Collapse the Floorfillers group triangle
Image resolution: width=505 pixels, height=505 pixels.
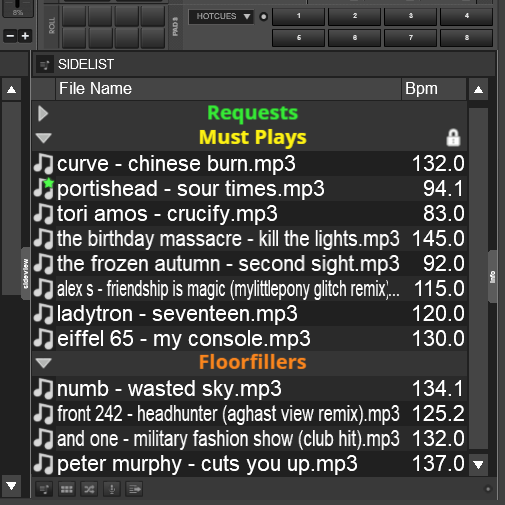click(x=43, y=363)
